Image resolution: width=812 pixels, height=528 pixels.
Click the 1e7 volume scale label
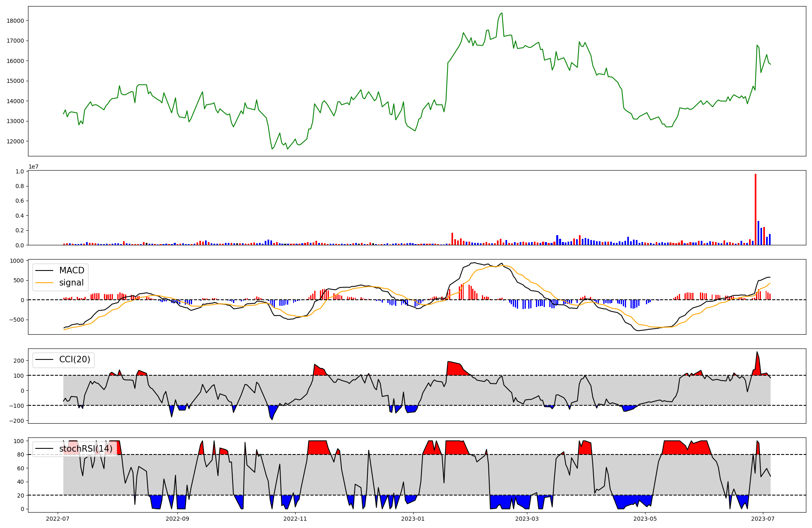33,167
